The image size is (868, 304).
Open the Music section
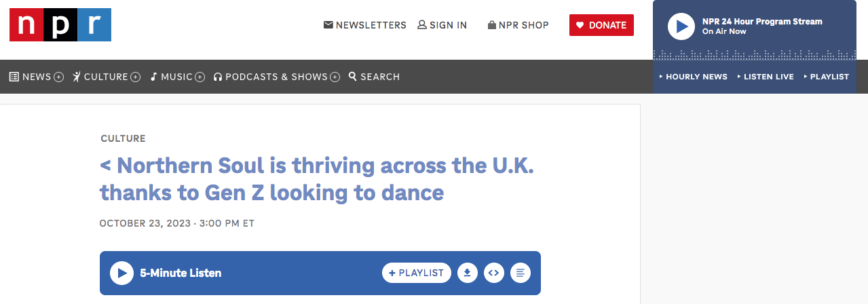[176, 77]
